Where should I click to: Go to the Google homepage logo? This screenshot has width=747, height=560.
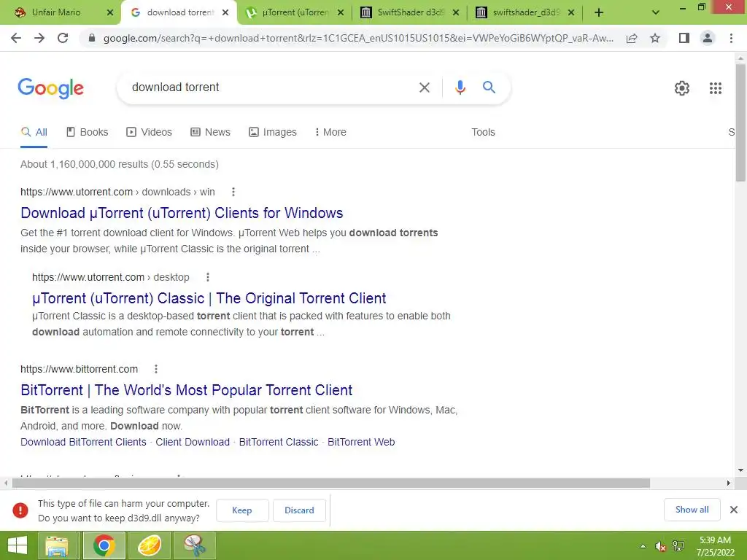click(50, 88)
